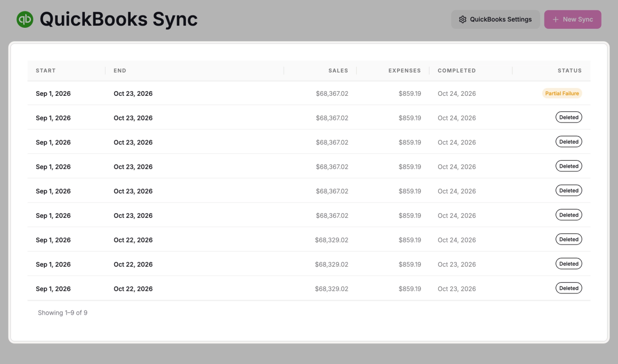Select $68,329.02 sales in row completed Oct 24

point(332,240)
